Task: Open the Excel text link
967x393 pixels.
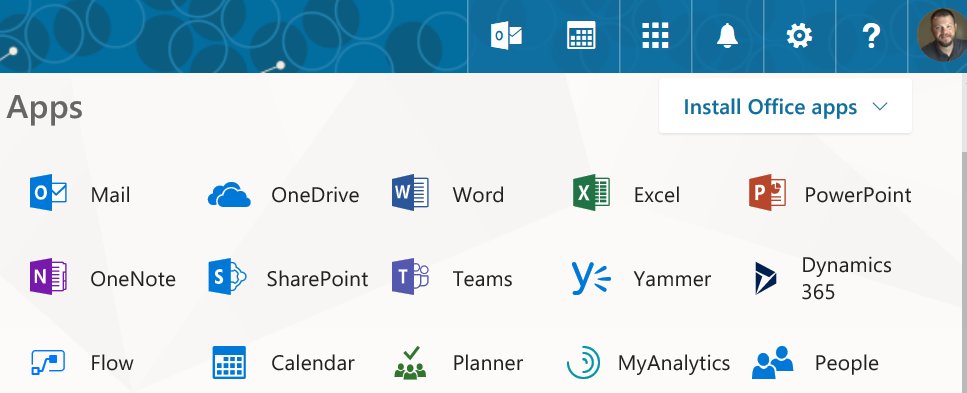Action: pos(657,195)
